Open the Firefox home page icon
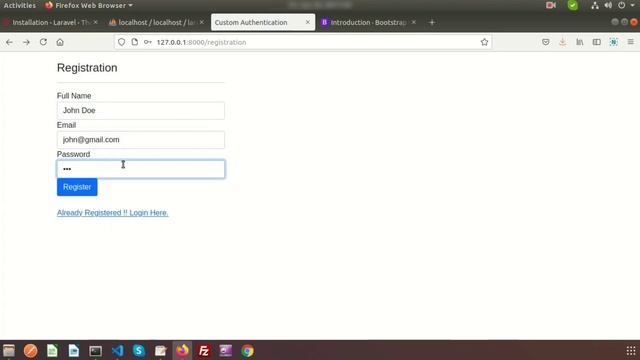 coord(60,42)
